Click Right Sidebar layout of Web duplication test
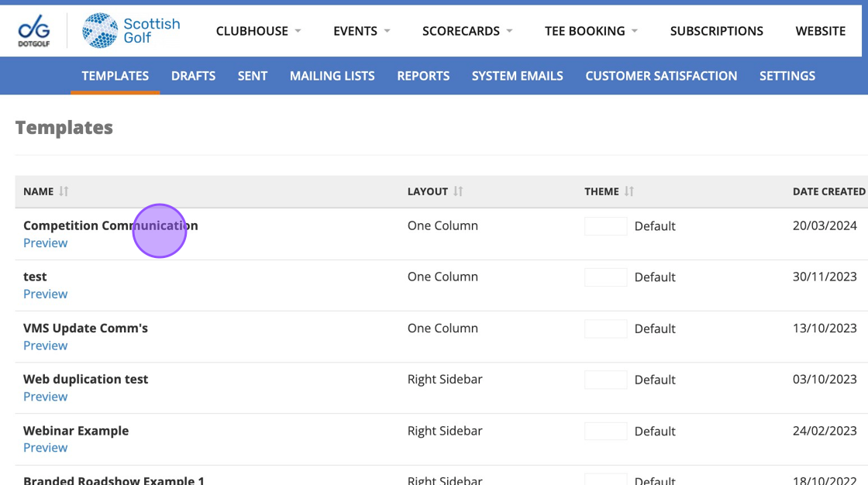Image resolution: width=868 pixels, height=485 pixels. (445, 380)
